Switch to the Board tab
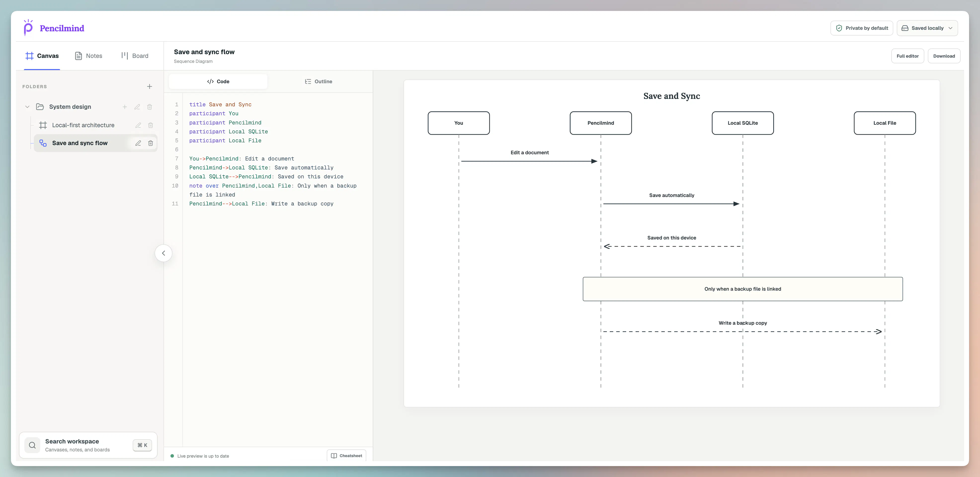 (135, 56)
